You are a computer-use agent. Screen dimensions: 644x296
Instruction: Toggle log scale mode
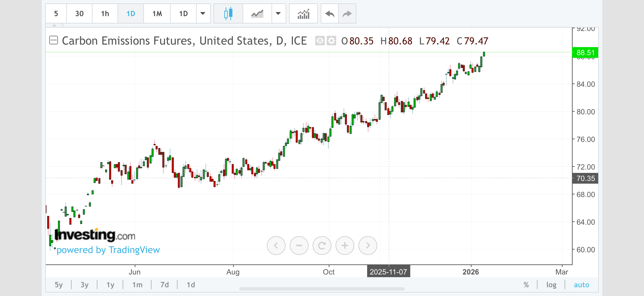pyautogui.click(x=551, y=285)
